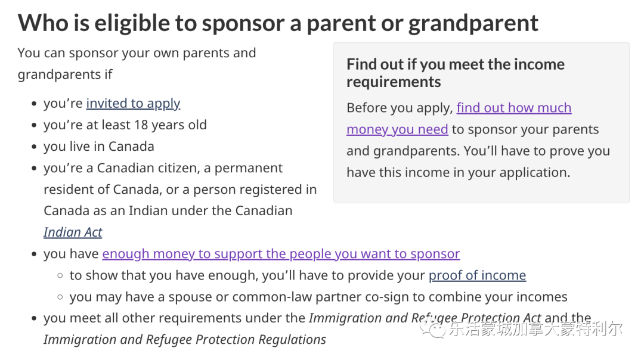The height and width of the screenshot is (357, 644).
Task: Click the 'you live in Canada' bullet
Action: tap(98, 147)
